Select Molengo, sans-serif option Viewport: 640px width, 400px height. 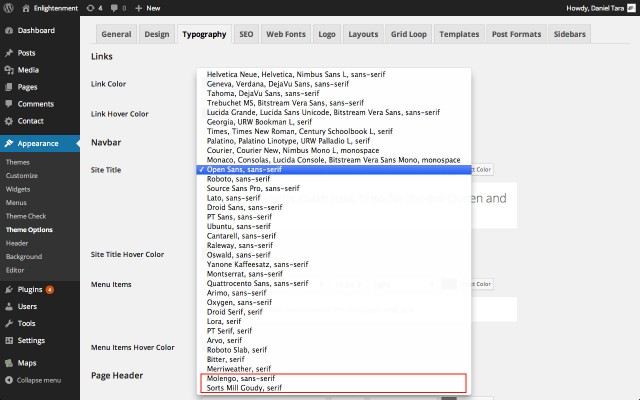click(x=334, y=379)
